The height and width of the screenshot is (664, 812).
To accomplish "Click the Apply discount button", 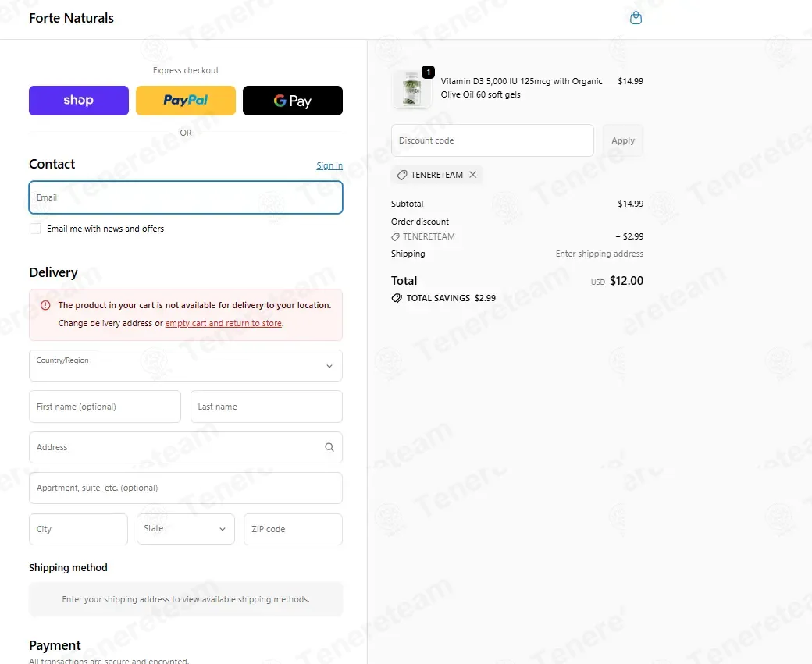I will click(623, 140).
